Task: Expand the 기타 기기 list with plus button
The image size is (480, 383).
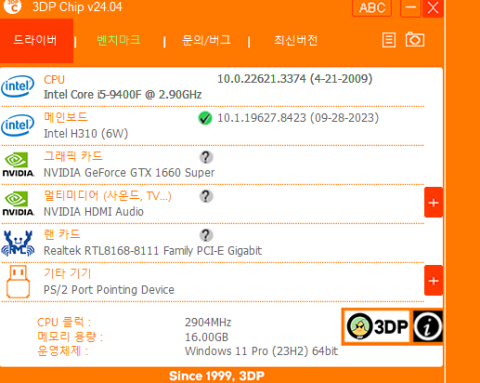Action: (433, 280)
